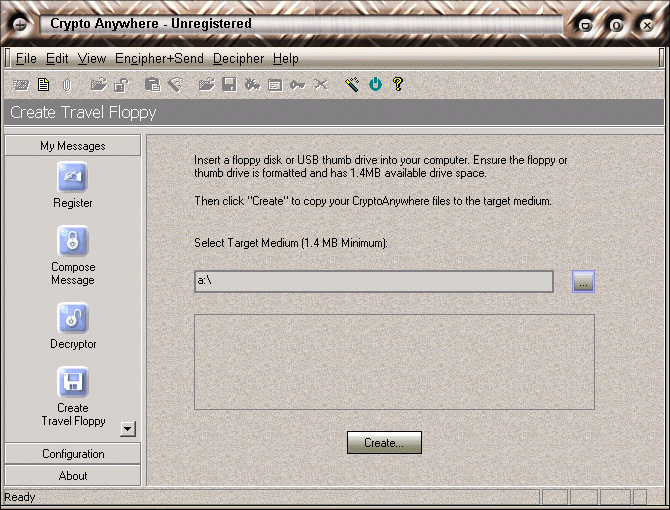The width and height of the screenshot is (670, 510).
Task: Expand the My Messages sidebar group
Action: click(x=73, y=146)
